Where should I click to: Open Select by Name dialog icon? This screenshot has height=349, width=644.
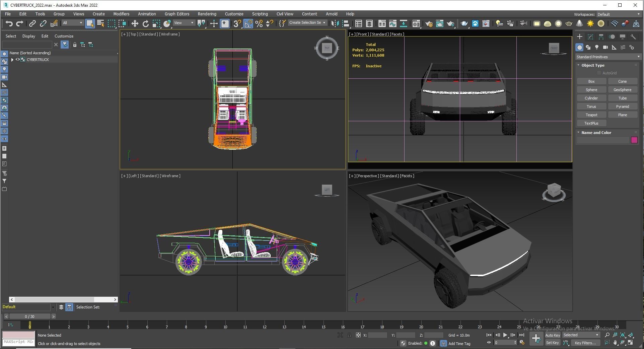(100, 23)
